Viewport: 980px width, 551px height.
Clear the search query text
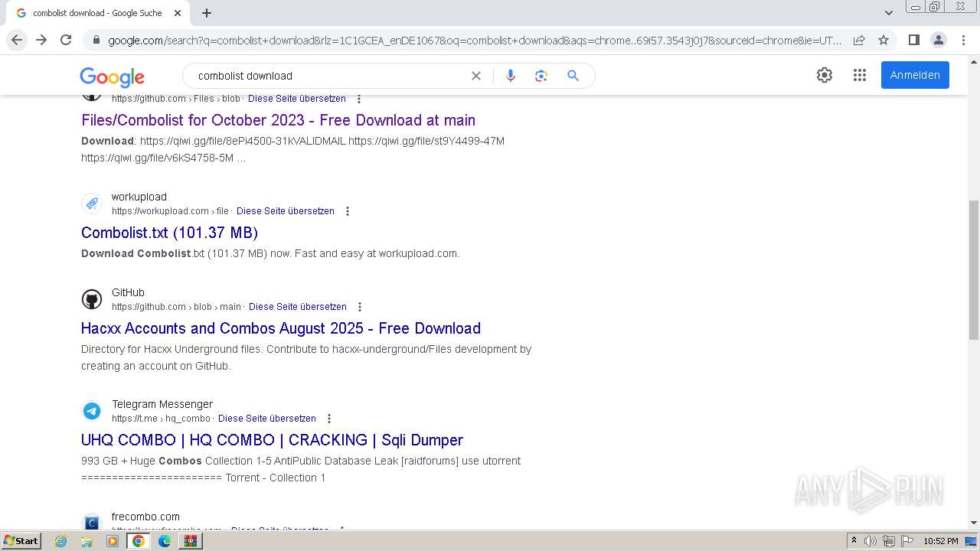[x=475, y=76]
